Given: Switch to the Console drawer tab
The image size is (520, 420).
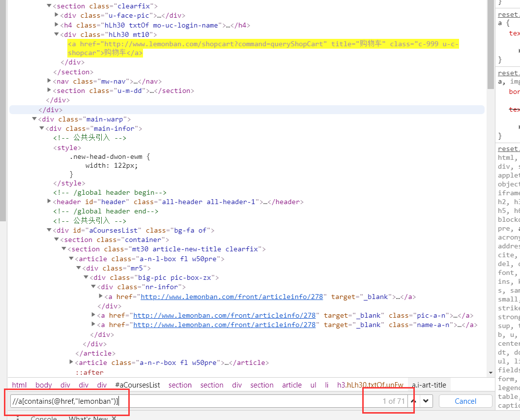Looking at the screenshot, I should 44,418.
